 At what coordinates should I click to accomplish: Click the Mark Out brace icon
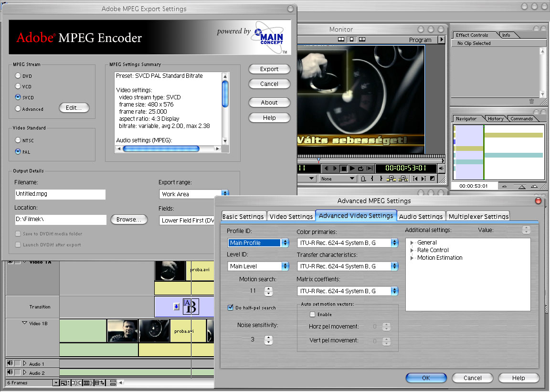coord(381,179)
